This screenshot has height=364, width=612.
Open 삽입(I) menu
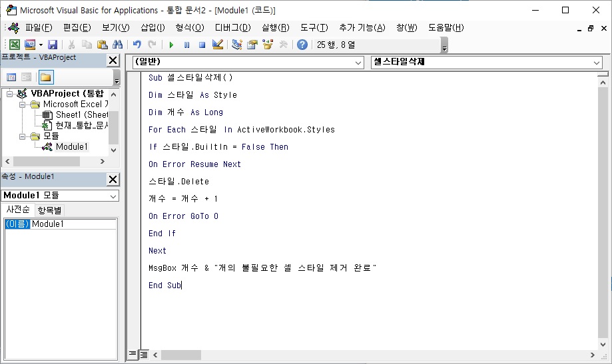pyautogui.click(x=153, y=28)
